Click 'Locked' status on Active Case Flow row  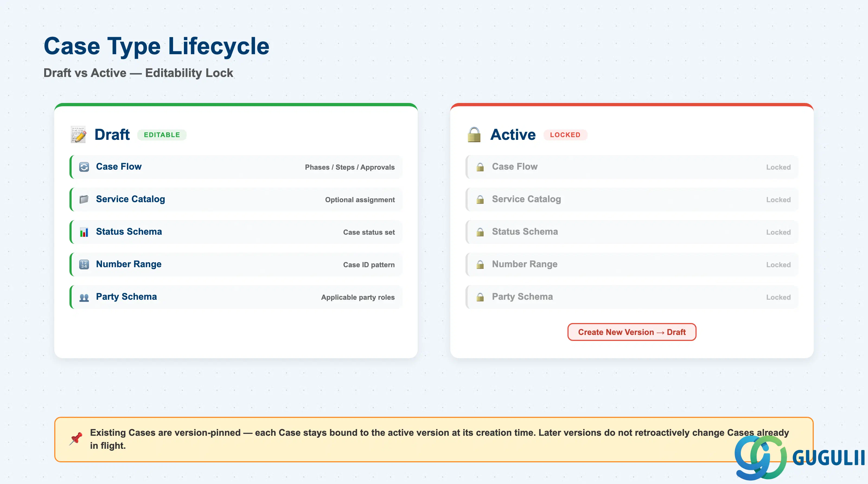pos(778,167)
